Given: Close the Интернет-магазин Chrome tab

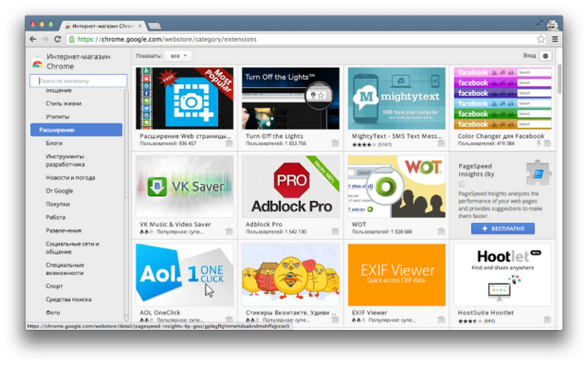Looking at the screenshot, I should tap(140, 26).
